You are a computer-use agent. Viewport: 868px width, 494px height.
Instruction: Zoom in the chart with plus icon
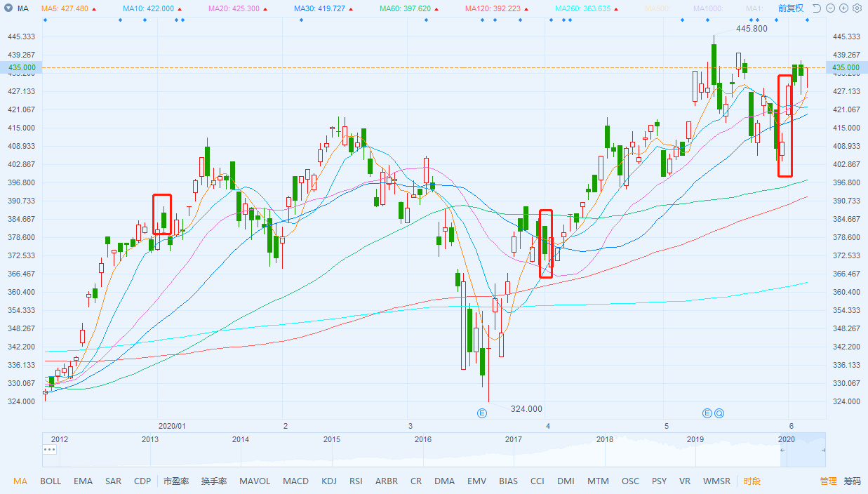[843, 8]
